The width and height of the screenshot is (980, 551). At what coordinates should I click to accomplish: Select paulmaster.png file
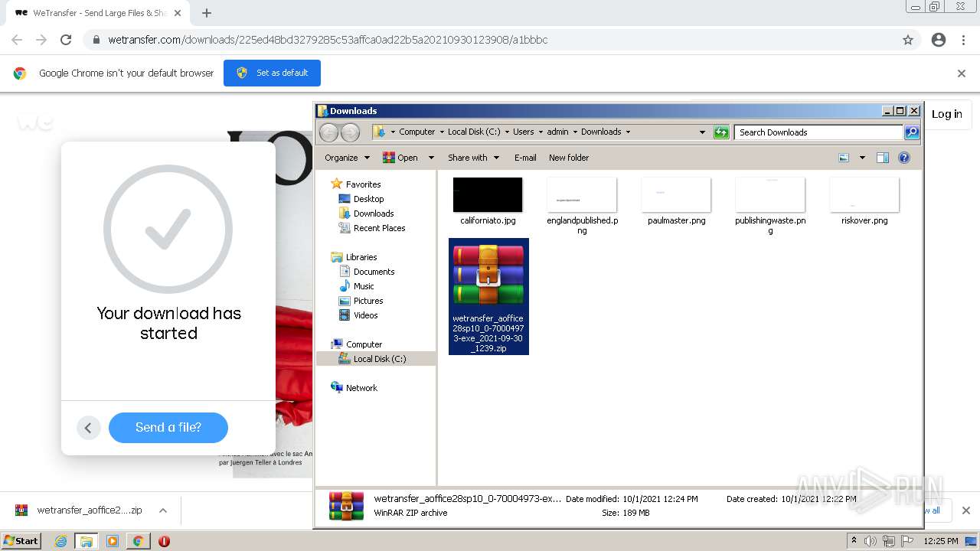pyautogui.click(x=676, y=201)
